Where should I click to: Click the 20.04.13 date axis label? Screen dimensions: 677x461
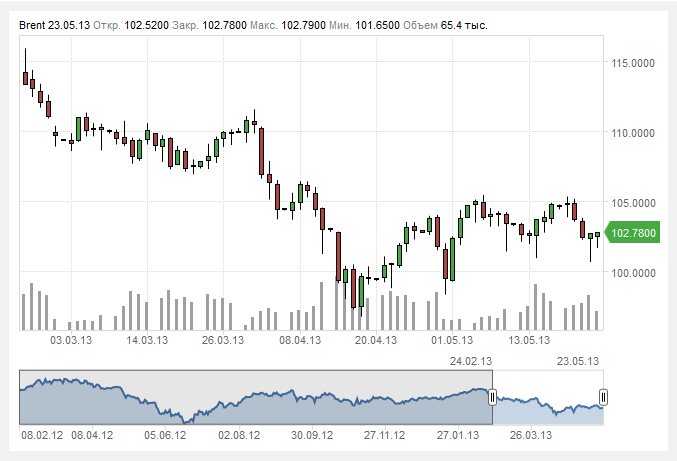(376, 340)
